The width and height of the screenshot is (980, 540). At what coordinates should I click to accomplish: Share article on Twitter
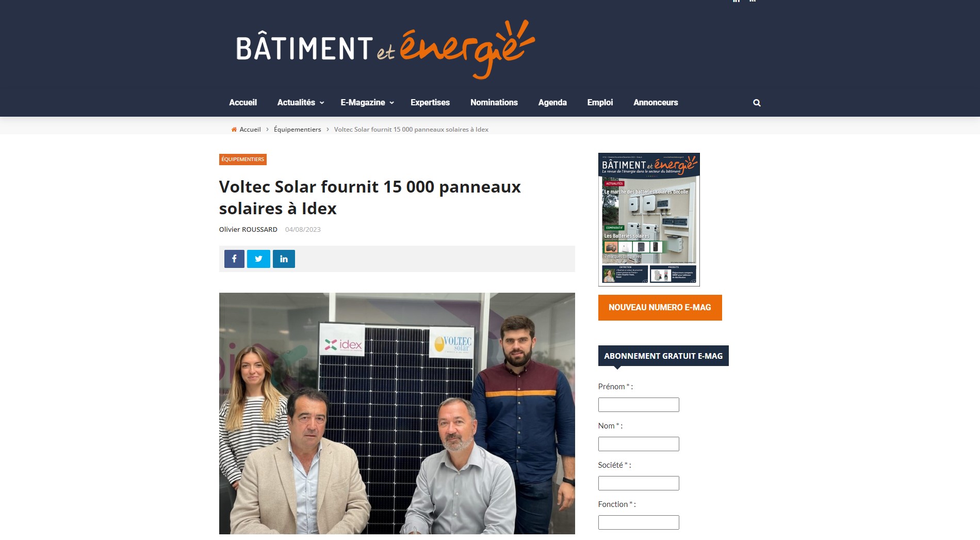tap(258, 259)
